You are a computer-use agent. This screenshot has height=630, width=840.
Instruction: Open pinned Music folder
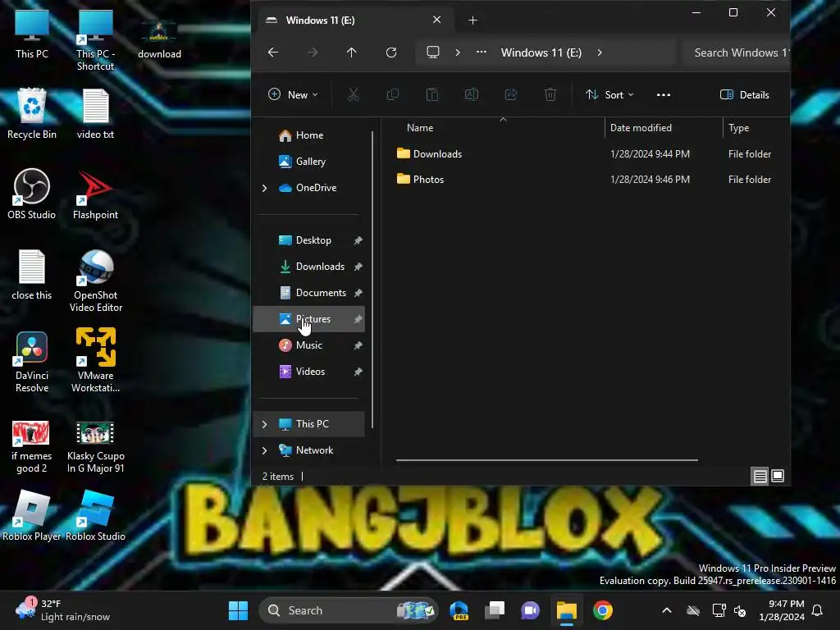[308, 345]
